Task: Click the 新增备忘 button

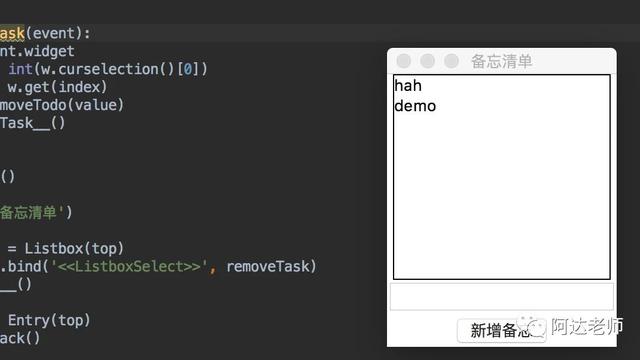Action: point(502,330)
